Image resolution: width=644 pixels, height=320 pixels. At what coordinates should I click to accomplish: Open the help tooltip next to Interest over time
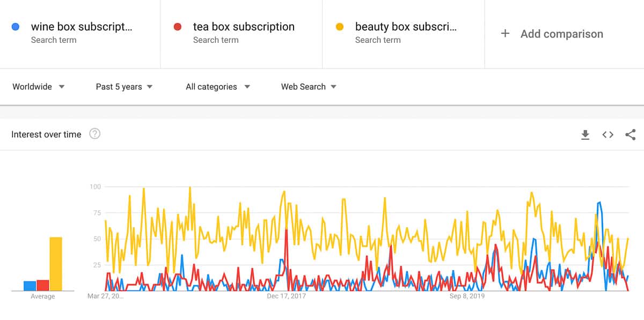(x=94, y=134)
